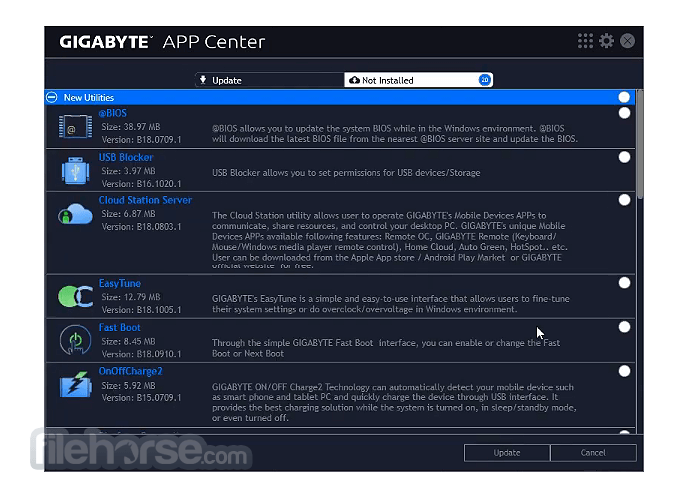The width and height of the screenshot is (700, 500).
Task: Close the APP Center window
Action: 627,41
